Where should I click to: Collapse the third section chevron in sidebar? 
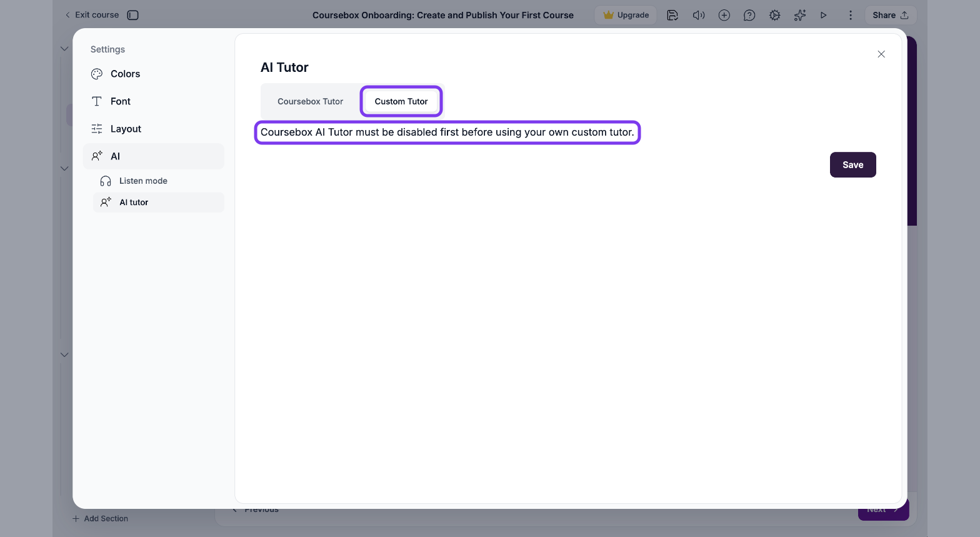[64, 354]
